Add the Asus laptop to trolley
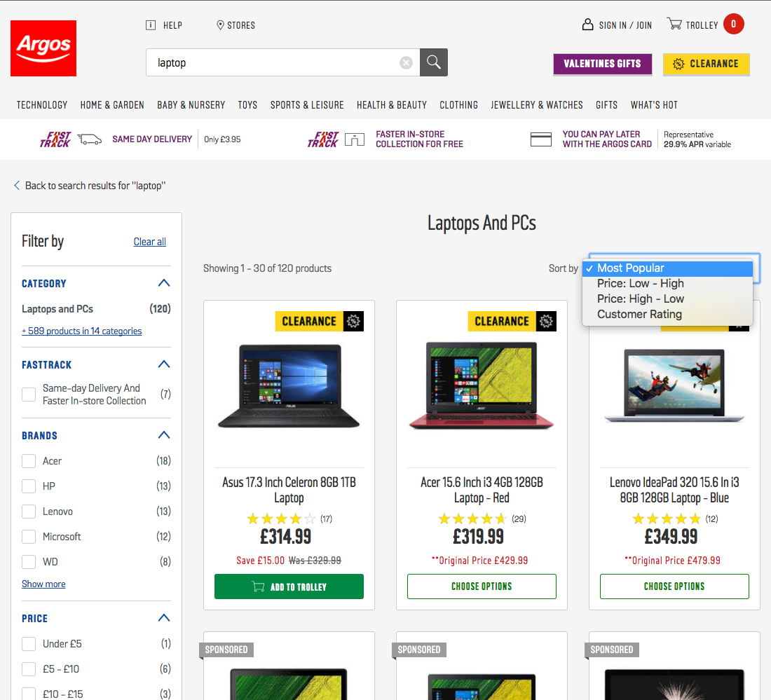 click(289, 586)
